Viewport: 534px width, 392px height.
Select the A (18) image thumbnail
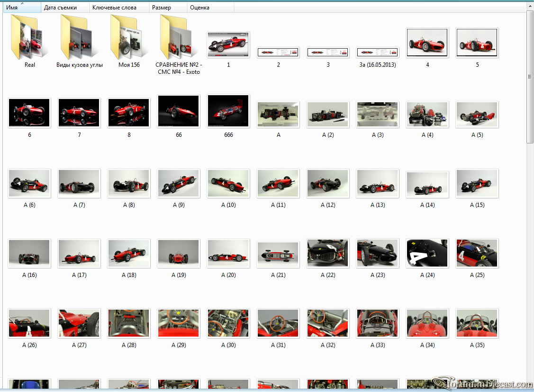tap(129, 253)
